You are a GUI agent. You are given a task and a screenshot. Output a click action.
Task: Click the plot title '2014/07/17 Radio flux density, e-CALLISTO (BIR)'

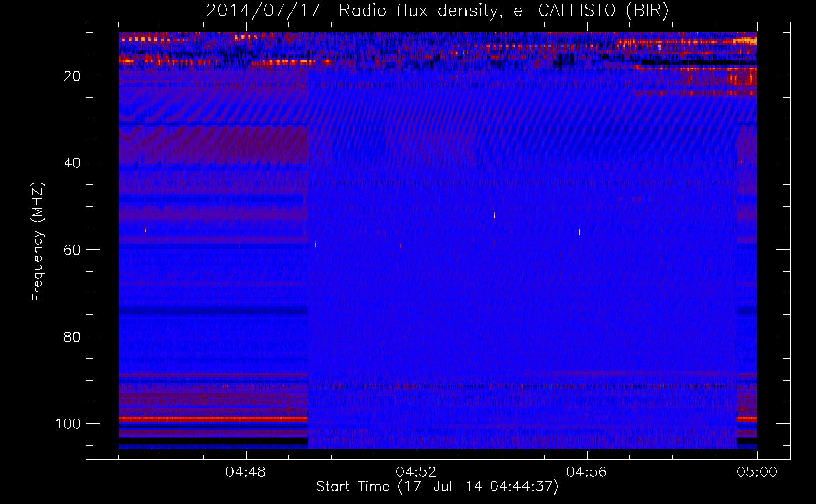pyautogui.click(x=437, y=11)
